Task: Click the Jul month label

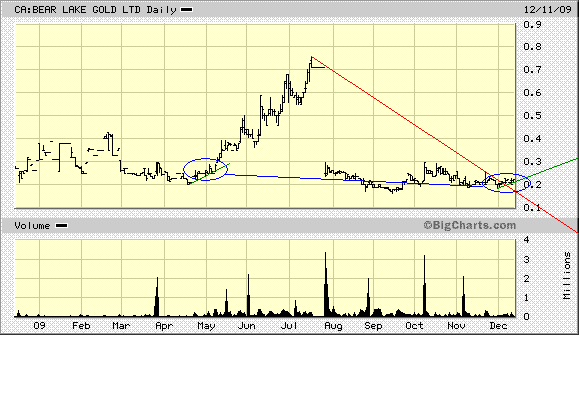Action: (x=289, y=326)
